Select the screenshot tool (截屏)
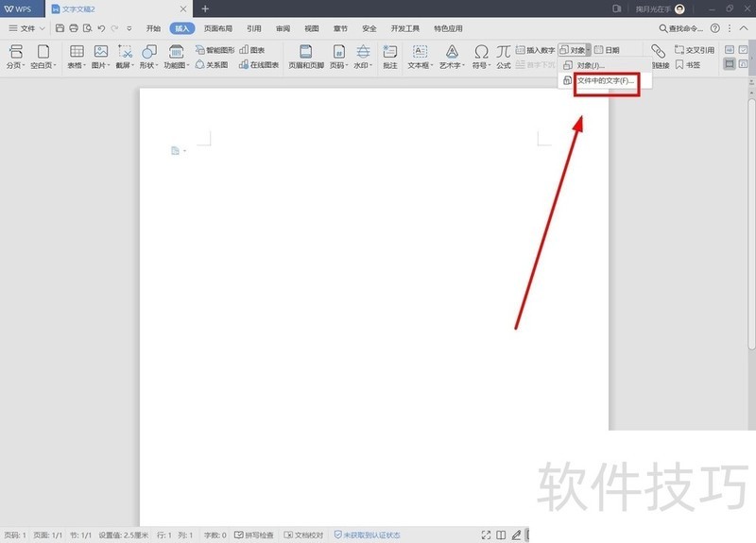756x543 pixels. click(125, 57)
